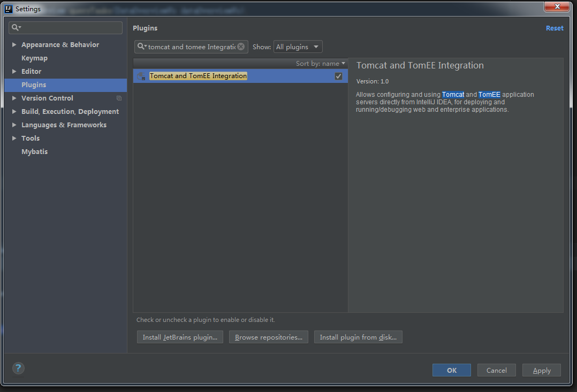Click Install plugin from disk button

(x=358, y=337)
